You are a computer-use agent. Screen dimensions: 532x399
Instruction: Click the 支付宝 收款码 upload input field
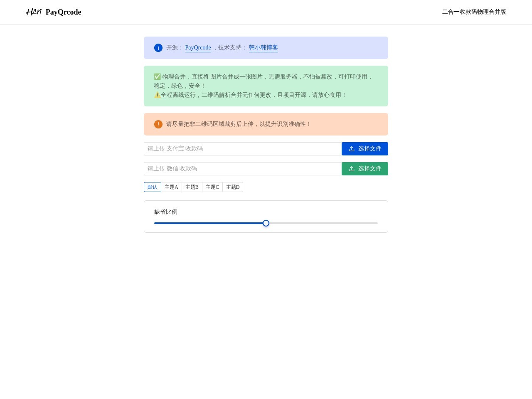coord(243,149)
